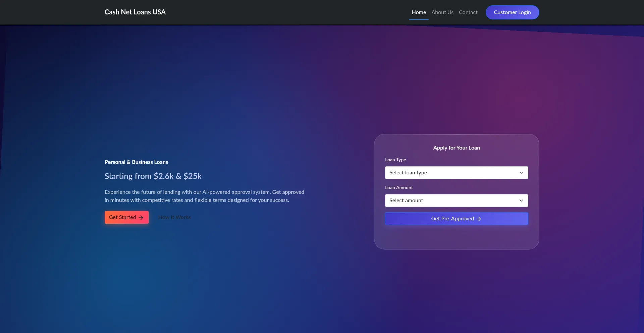Click the Starting from $2.6k & $25k text

153,176
